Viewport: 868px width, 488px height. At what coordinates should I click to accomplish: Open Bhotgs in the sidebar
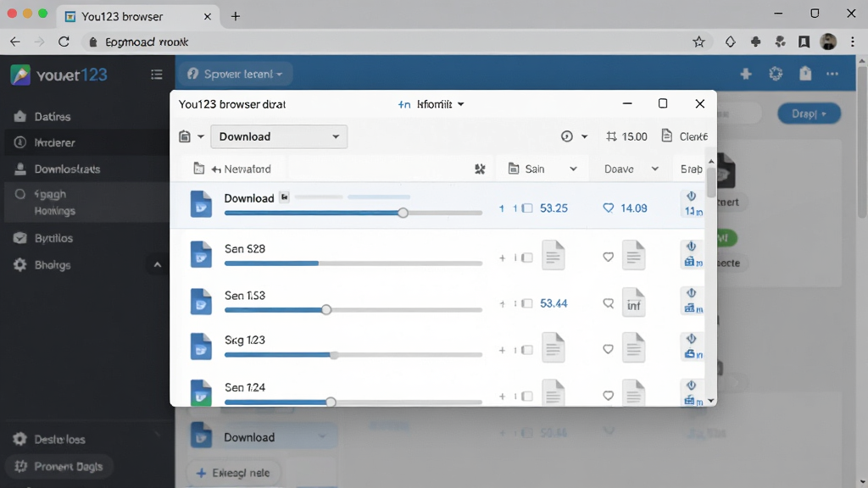pyautogui.click(x=52, y=265)
